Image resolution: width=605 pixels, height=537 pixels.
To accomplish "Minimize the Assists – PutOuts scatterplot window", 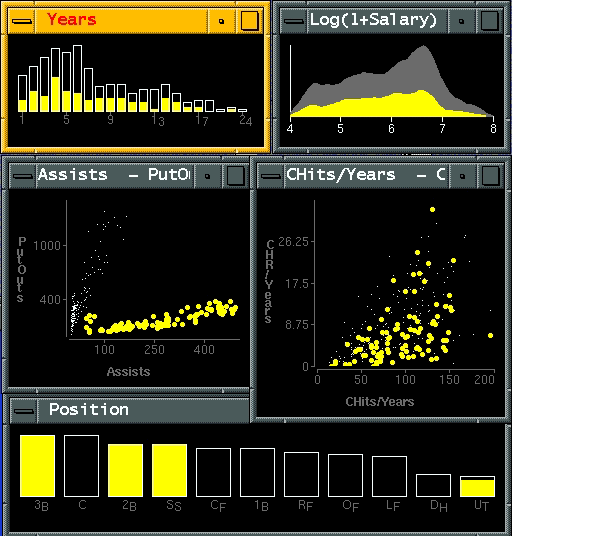I will click(x=207, y=175).
